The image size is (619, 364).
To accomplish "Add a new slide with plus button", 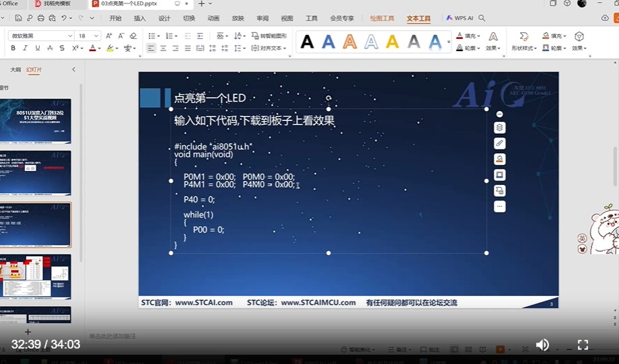I will coord(28,332).
